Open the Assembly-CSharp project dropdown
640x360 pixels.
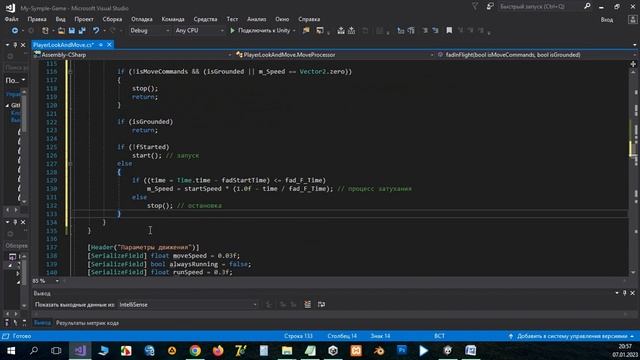[x=133, y=55]
